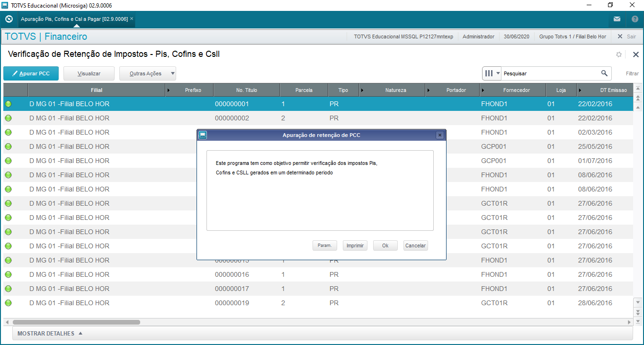Select the title number 000000016 cell
This screenshot has height=345, width=644.
point(232,274)
